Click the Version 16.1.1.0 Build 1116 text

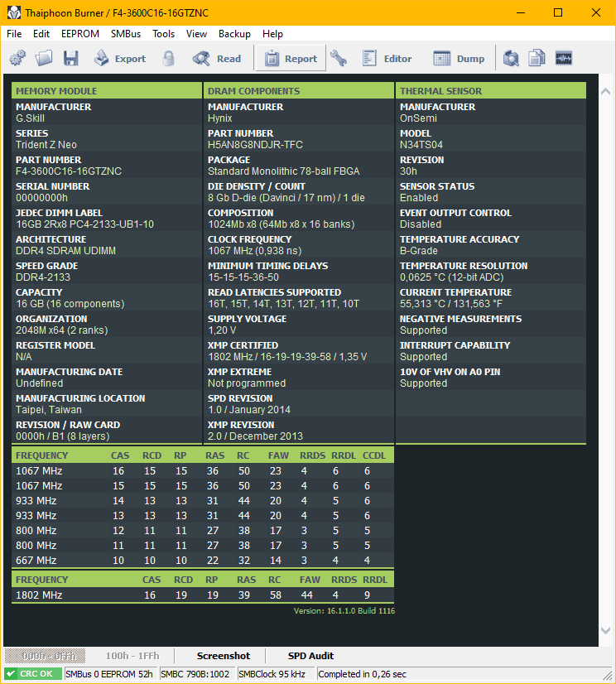(344, 611)
